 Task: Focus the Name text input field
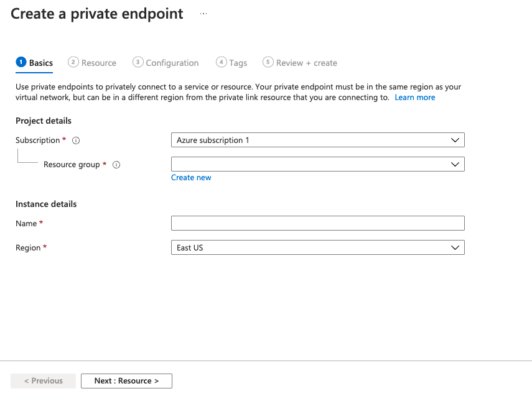(x=317, y=223)
